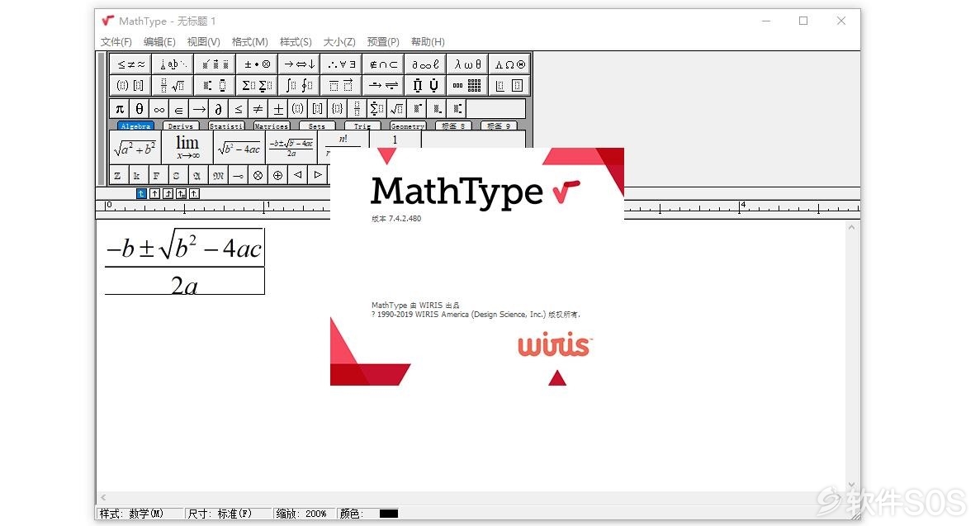Insert the plus-minus symbol from small bar
This screenshot has width=980, height=526.
pos(278,109)
